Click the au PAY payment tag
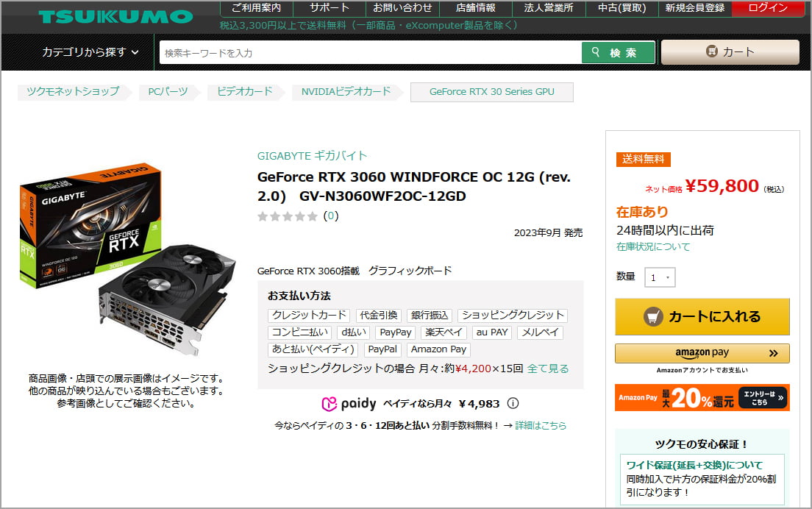The image size is (812, 509). (492, 332)
